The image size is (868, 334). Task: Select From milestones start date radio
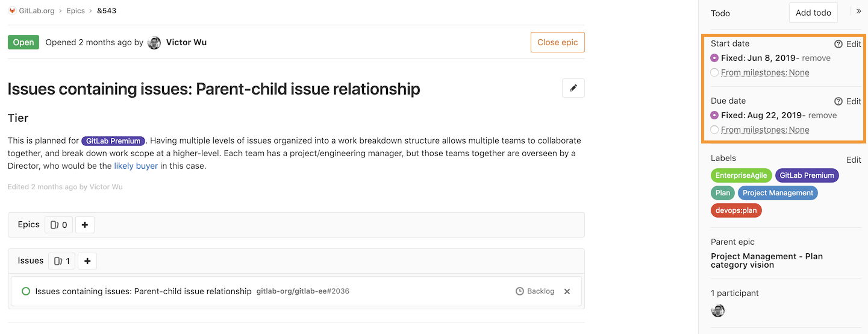coord(714,72)
